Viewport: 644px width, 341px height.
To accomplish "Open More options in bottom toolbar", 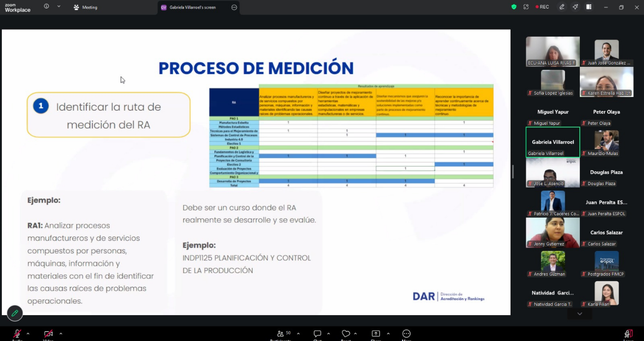I will 406,334.
